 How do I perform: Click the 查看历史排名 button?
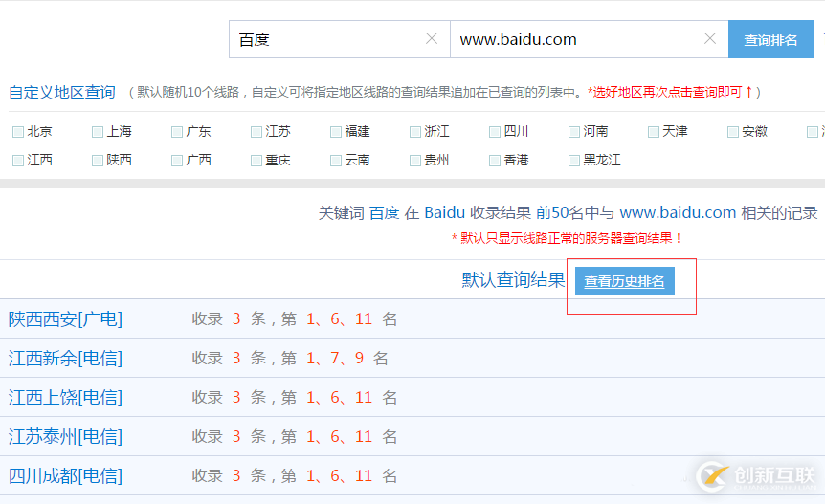click(x=625, y=281)
